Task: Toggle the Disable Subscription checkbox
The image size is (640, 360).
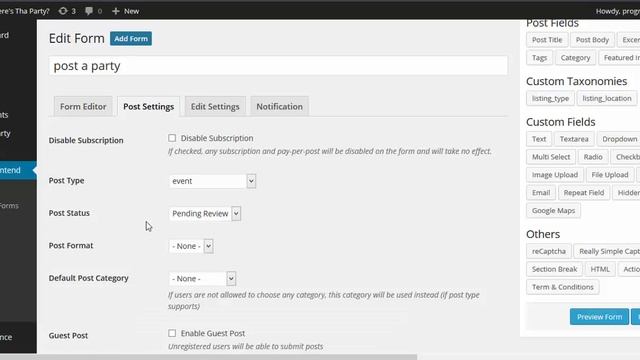Action: pyautogui.click(x=172, y=138)
